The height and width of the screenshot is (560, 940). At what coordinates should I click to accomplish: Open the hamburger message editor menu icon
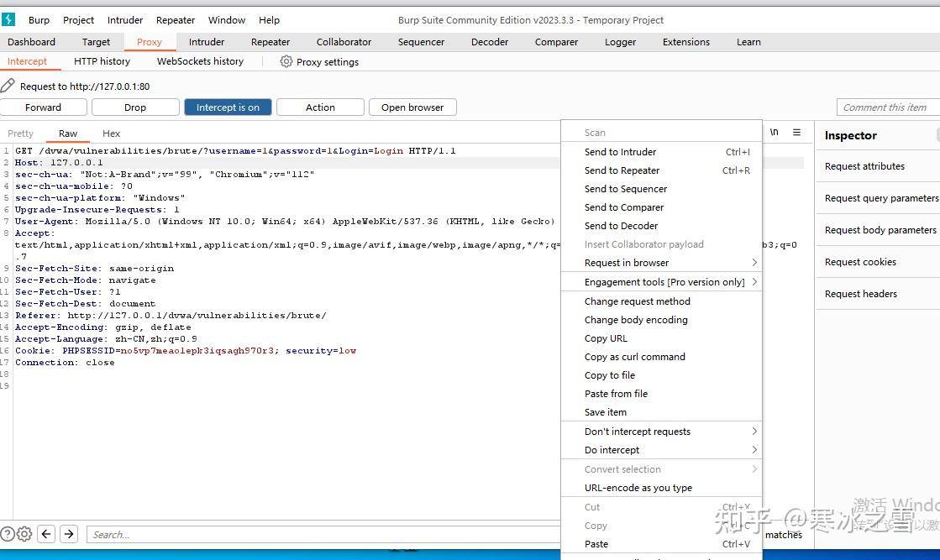[x=796, y=132]
